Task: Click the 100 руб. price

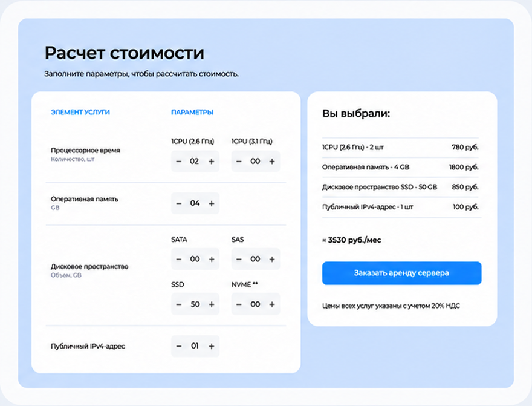Action: coord(466,207)
